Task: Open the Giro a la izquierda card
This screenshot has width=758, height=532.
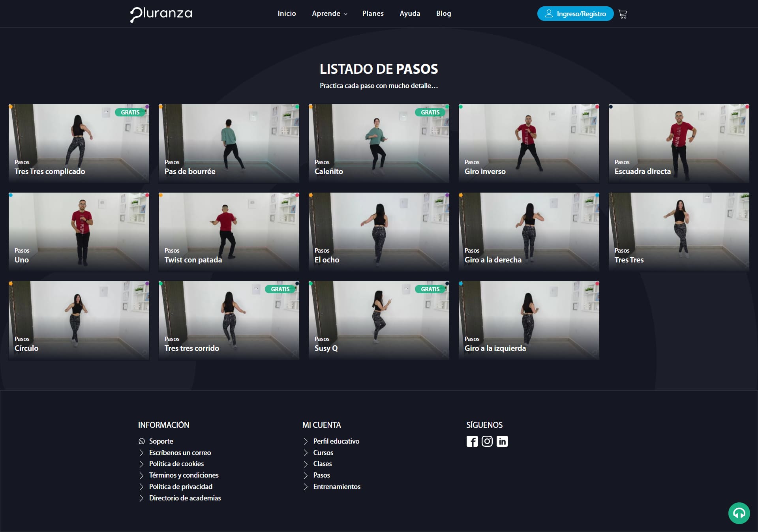Action: [529, 320]
